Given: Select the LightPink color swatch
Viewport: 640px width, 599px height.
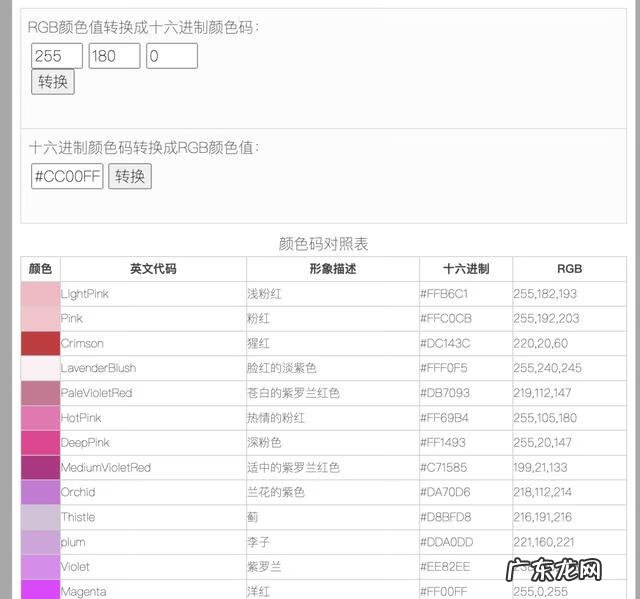Looking at the screenshot, I should pos(40,294).
